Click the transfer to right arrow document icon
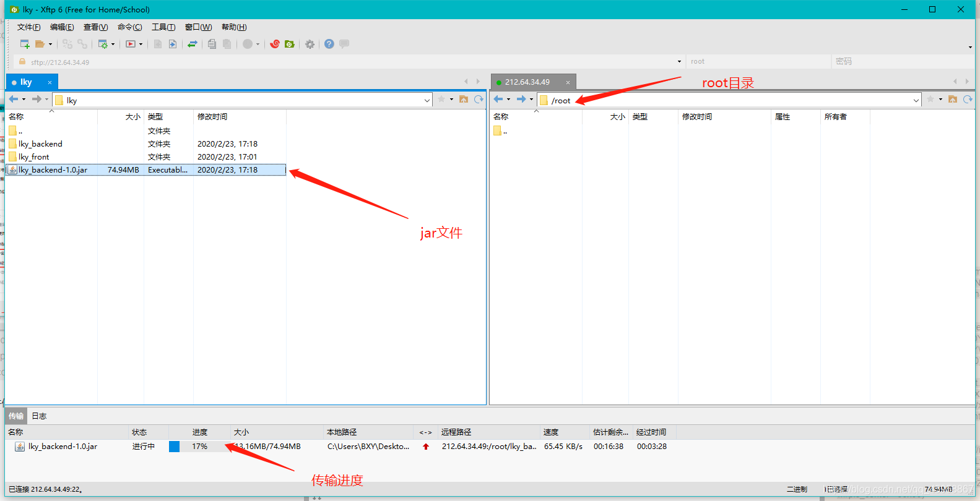The image size is (980, 501). coord(173,44)
